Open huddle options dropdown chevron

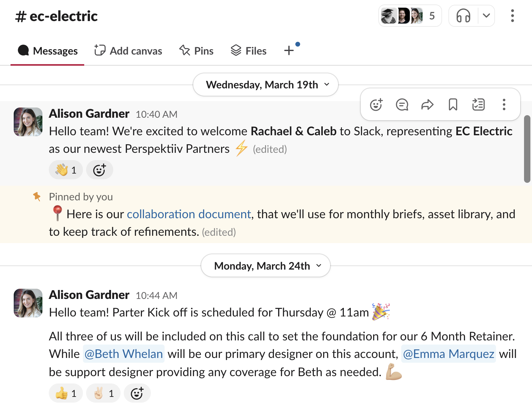pyautogui.click(x=486, y=16)
